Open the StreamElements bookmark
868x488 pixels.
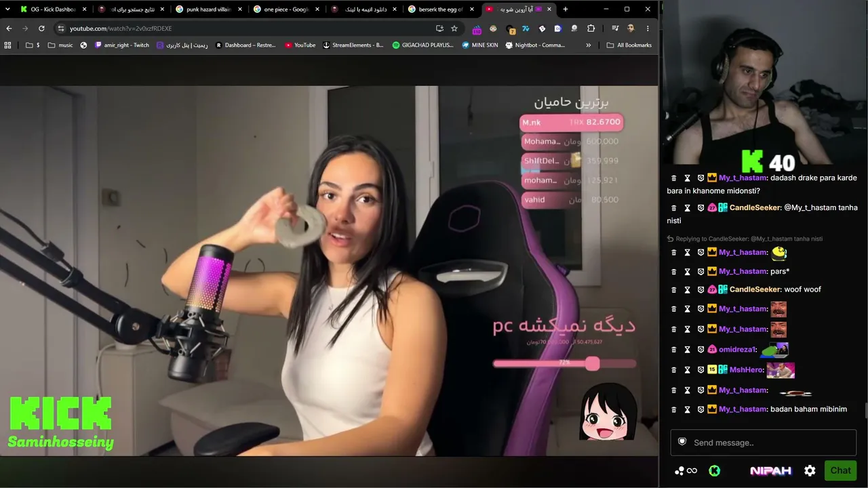[353, 45]
